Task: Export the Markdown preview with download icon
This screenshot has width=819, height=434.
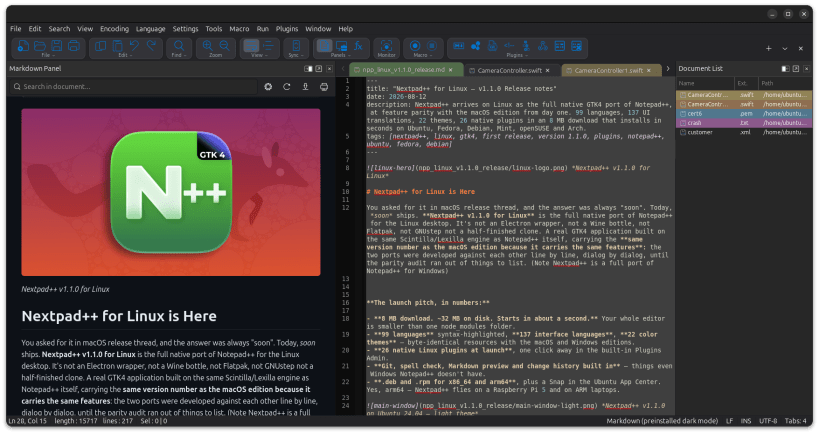Action: [306, 87]
